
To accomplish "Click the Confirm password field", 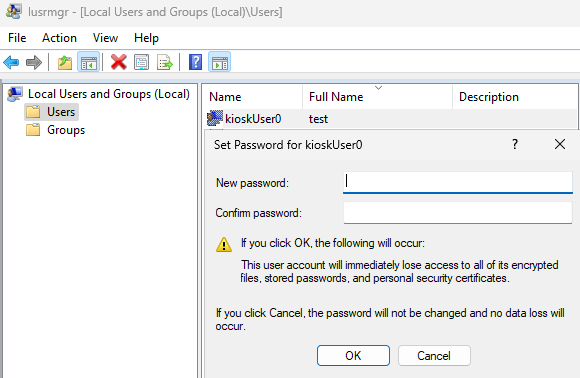I will (458, 213).
